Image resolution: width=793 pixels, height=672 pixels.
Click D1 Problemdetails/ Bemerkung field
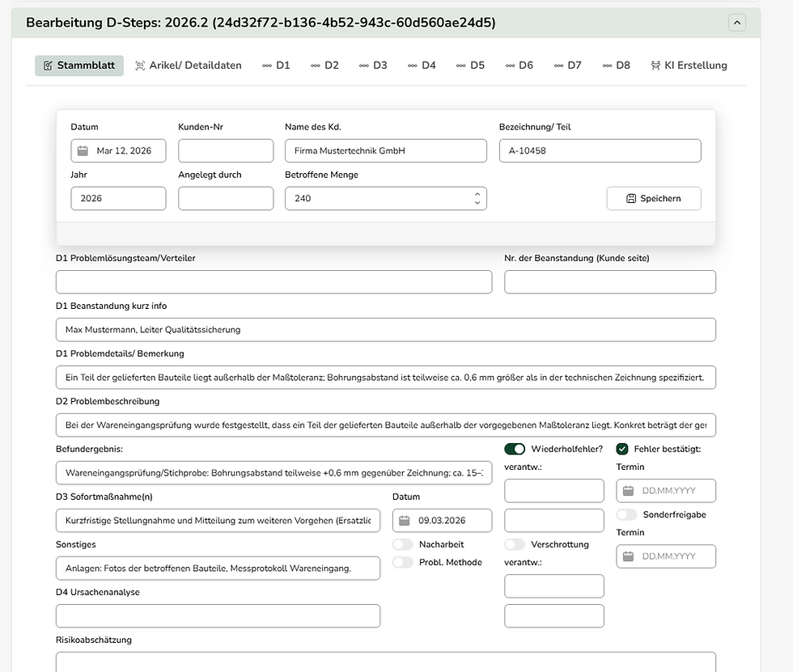click(x=386, y=378)
